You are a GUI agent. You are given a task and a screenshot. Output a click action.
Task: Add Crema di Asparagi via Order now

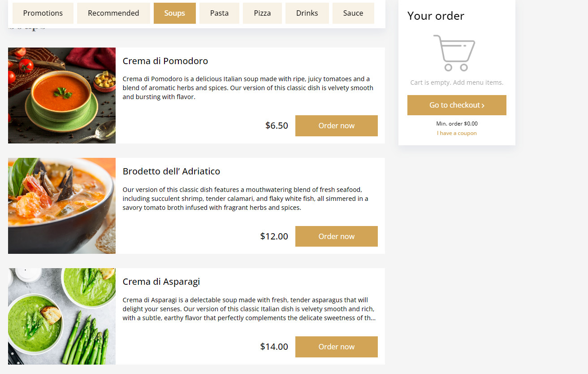coord(337,347)
